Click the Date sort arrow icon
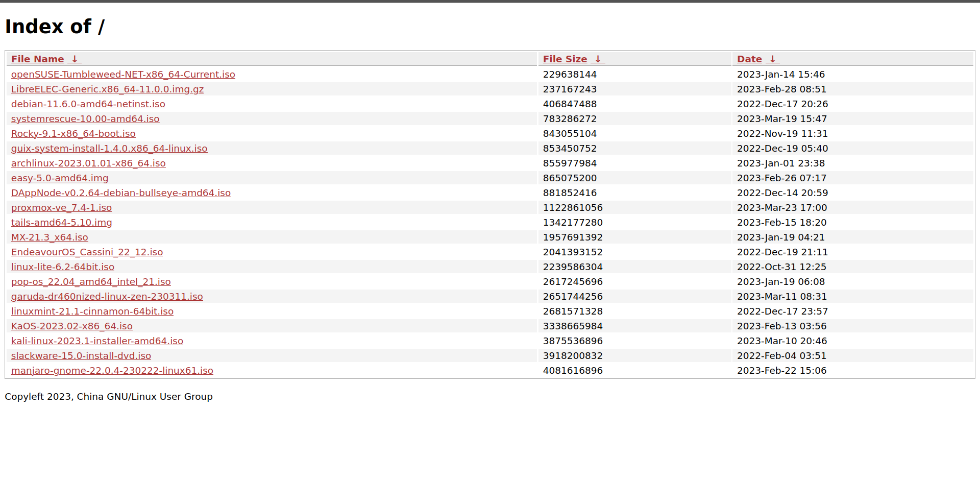This screenshot has width=980, height=481. 772,59
